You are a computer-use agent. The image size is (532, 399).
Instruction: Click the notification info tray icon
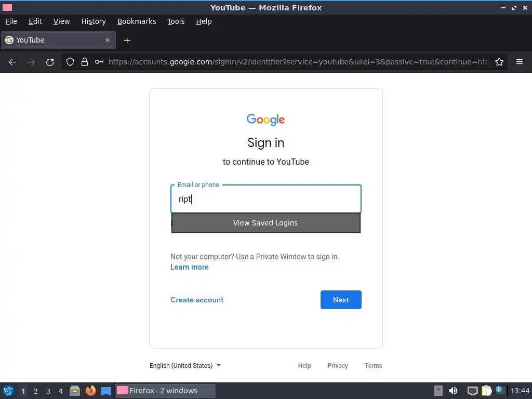(499, 390)
